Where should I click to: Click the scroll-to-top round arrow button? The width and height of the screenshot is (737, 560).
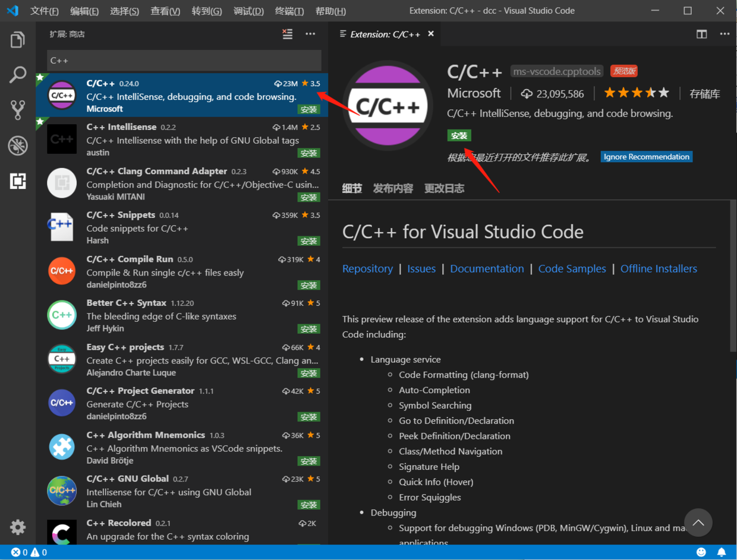698,523
